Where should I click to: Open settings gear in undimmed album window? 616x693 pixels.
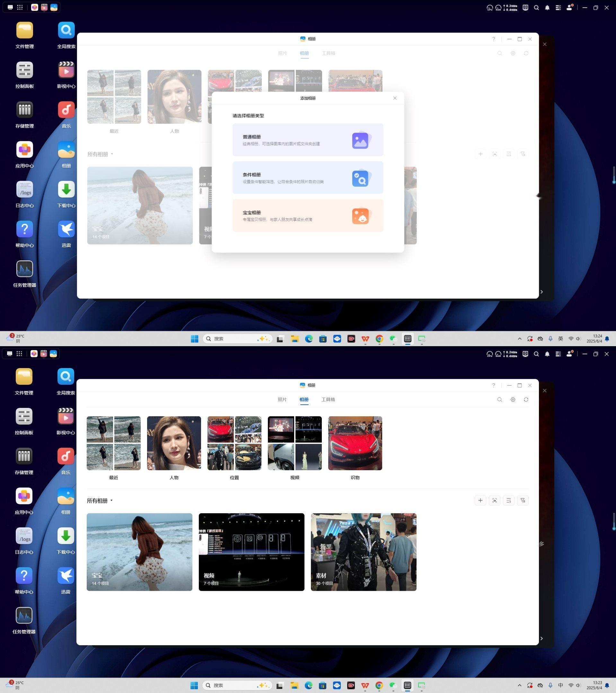pos(513,400)
